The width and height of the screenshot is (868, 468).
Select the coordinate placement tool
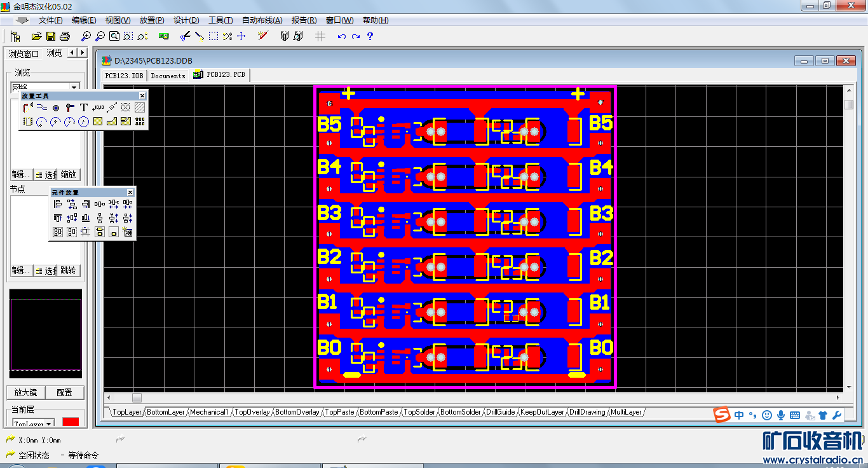point(97,107)
